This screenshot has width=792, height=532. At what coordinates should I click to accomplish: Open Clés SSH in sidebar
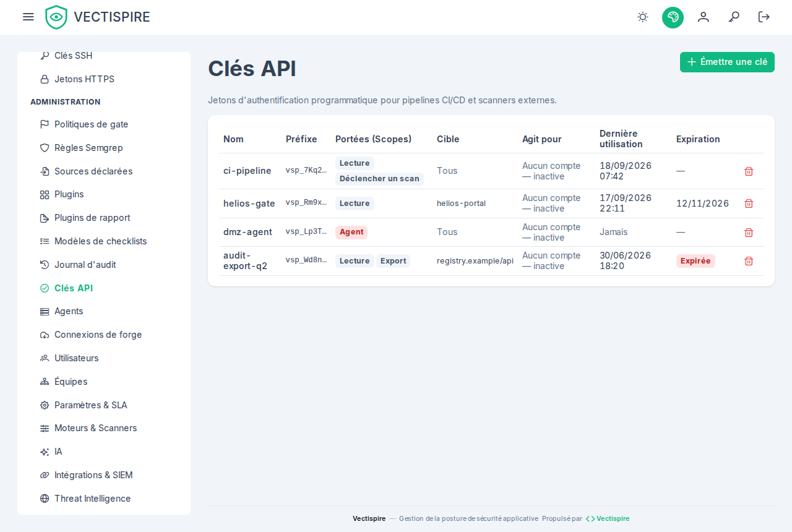click(104, 56)
